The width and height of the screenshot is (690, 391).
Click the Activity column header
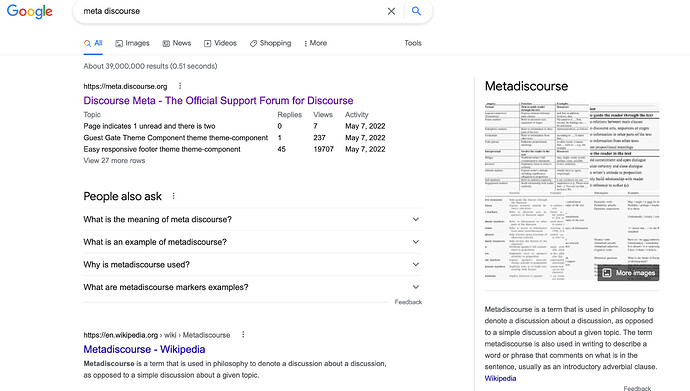356,115
